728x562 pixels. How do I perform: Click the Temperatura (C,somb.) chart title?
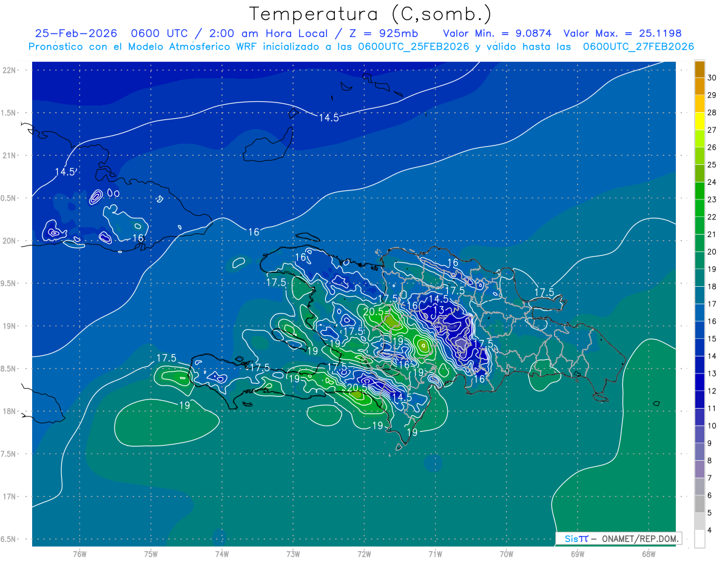pyautogui.click(x=371, y=14)
